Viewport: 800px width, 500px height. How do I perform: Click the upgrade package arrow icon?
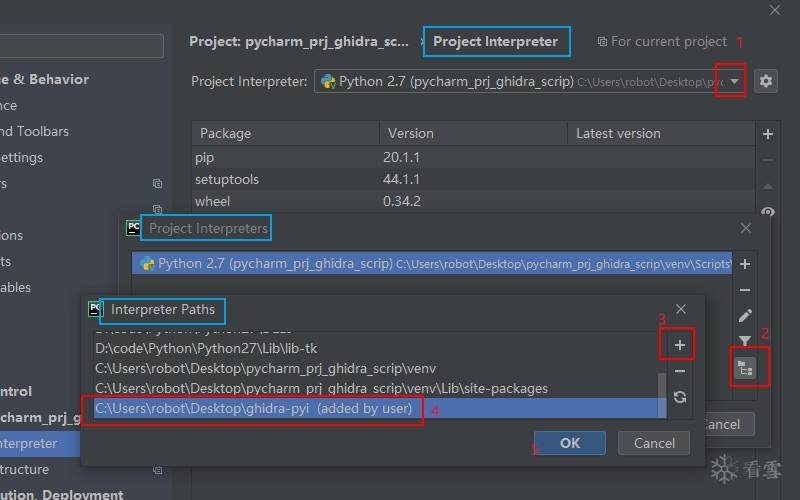tap(768, 186)
